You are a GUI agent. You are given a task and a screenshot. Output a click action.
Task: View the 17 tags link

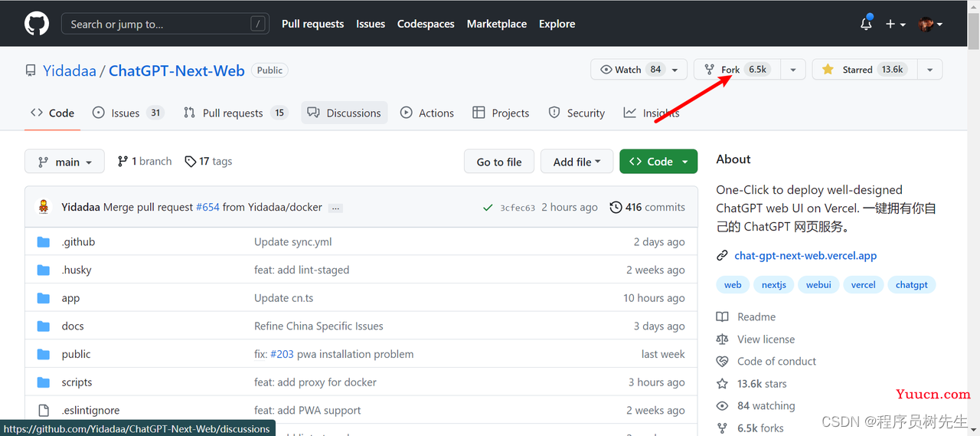208,162
